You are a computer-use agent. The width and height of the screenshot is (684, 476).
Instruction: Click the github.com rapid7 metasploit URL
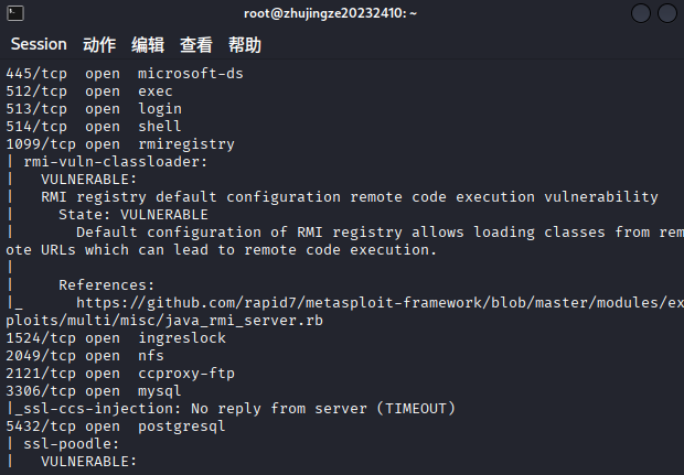[x=380, y=302]
